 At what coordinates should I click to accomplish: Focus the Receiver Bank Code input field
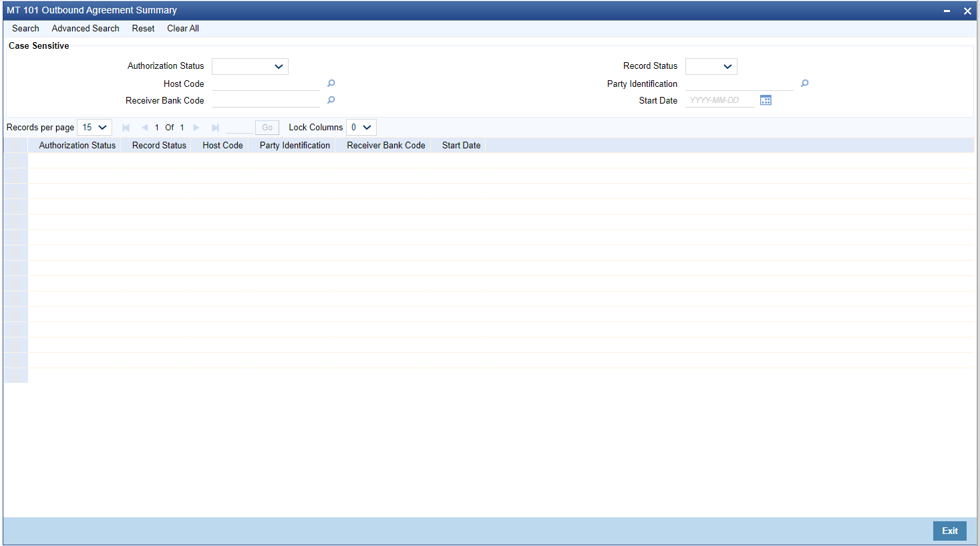(x=266, y=100)
